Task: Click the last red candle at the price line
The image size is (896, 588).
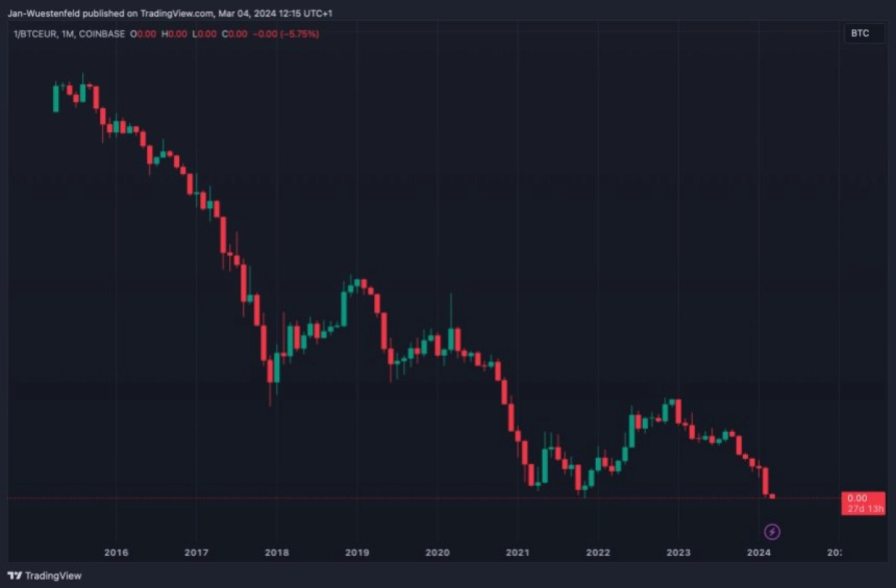Action: click(773, 496)
